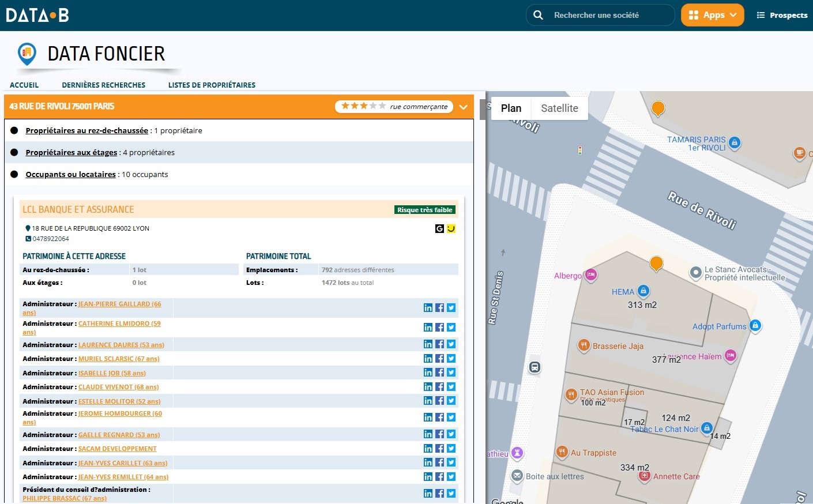The image size is (813, 504).
Task: Expand Occupants ou locataires list
Action: 71,175
